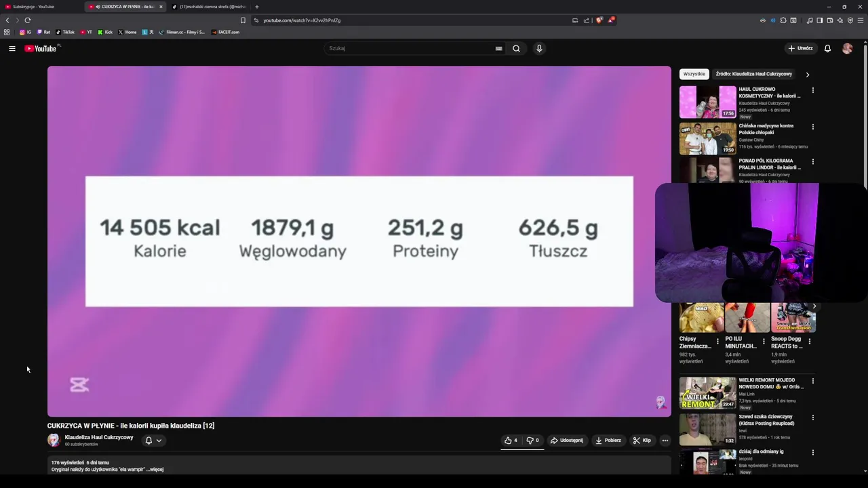Open YouTube notifications bell
The height and width of the screenshot is (488, 868).
click(x=827, y=48)
